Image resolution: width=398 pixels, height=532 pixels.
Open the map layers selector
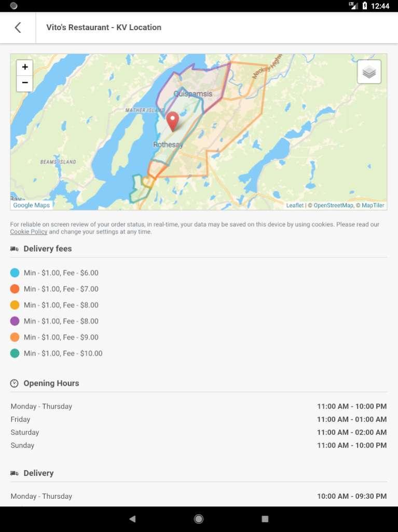click(369, 72)
